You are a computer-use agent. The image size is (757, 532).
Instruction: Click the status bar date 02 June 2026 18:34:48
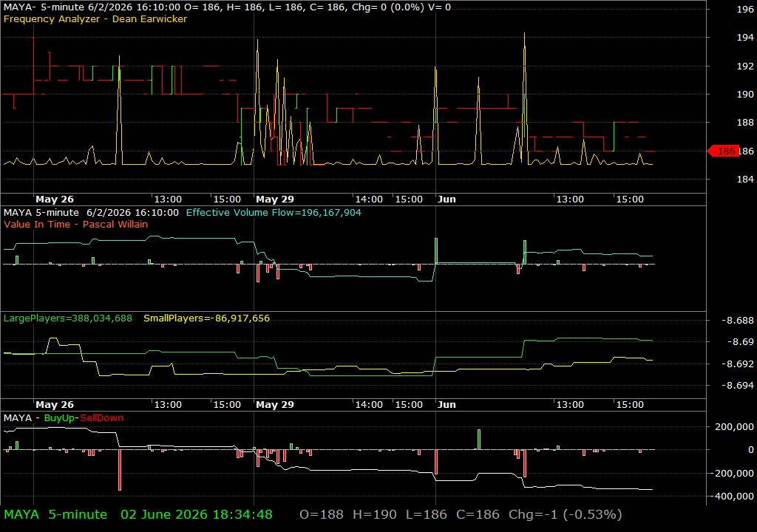pos(197,514)
